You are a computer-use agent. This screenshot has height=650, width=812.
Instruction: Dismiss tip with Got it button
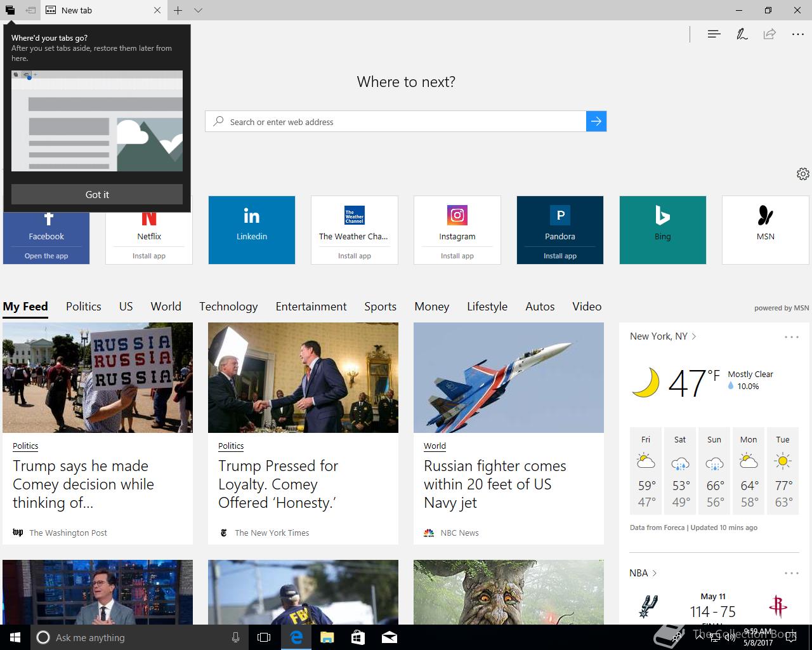[x=97, y=194]
